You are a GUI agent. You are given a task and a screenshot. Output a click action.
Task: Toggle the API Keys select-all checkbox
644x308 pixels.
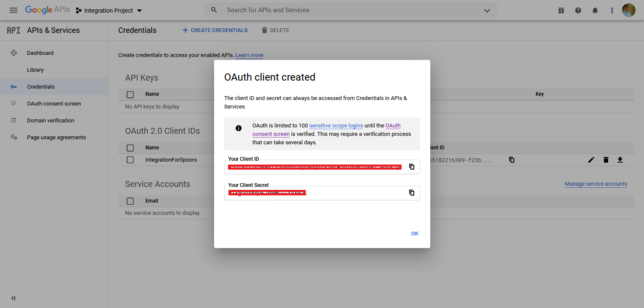[130, 95]
